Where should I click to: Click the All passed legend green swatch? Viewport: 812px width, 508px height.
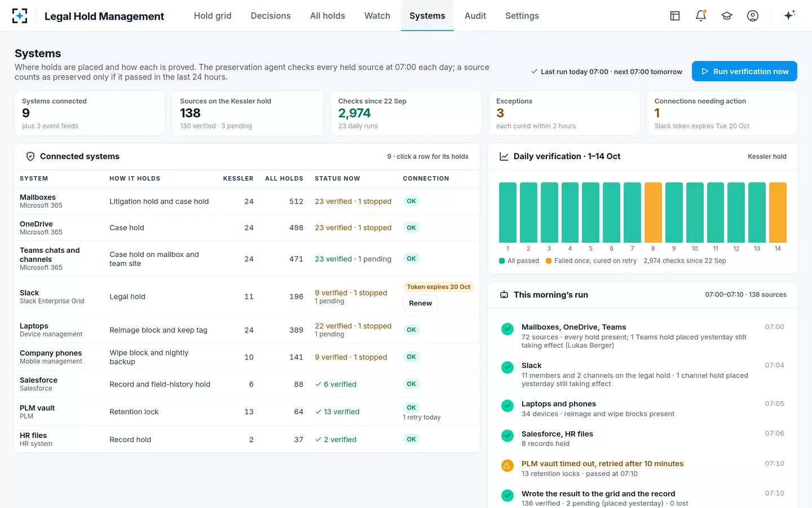tap(502, 261)
